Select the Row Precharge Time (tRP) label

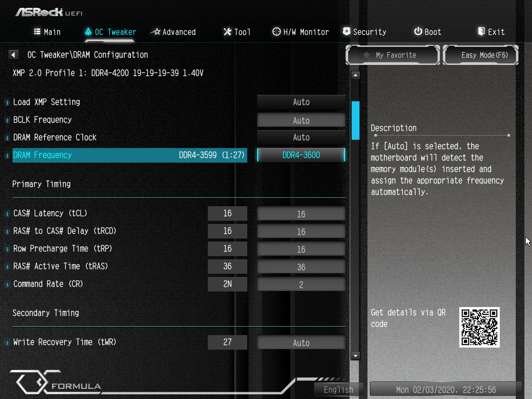(63, 249)
